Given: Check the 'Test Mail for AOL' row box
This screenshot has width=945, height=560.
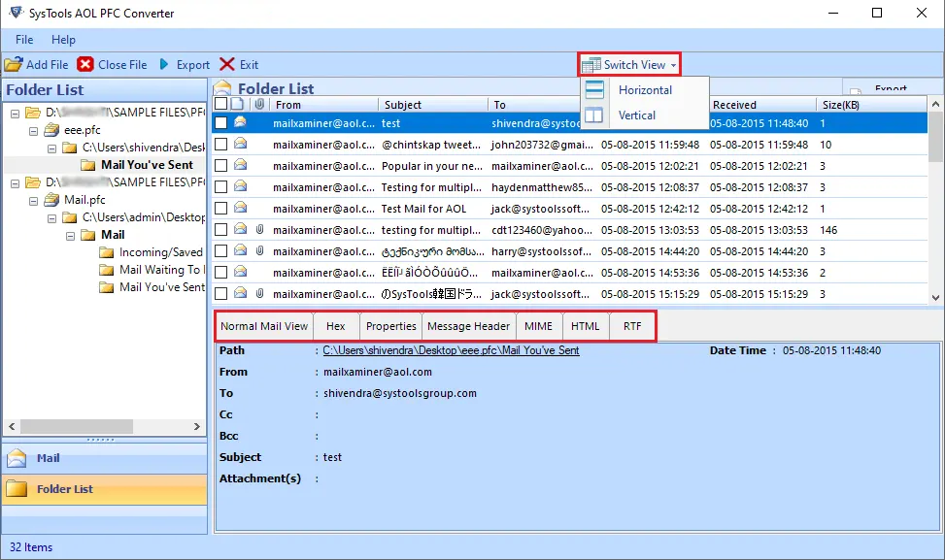Looking at the screenshot, I should 221,209.
